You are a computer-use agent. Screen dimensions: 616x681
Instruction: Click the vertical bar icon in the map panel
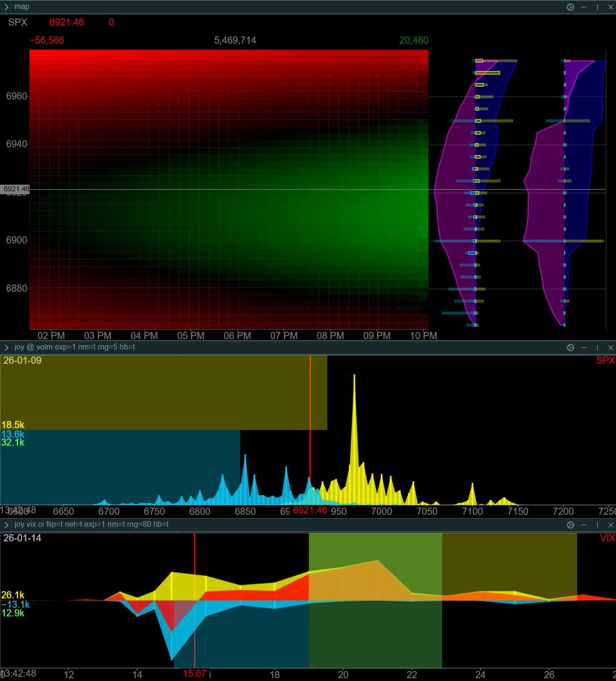pyautogui.click(x=597, y=7)
